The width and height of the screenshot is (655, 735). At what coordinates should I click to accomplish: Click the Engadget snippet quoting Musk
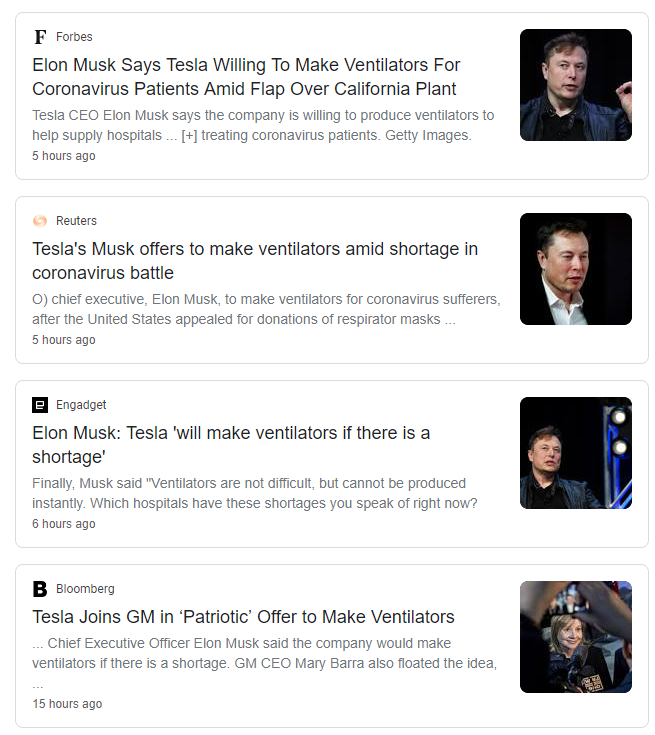click(x=255, y=493)
